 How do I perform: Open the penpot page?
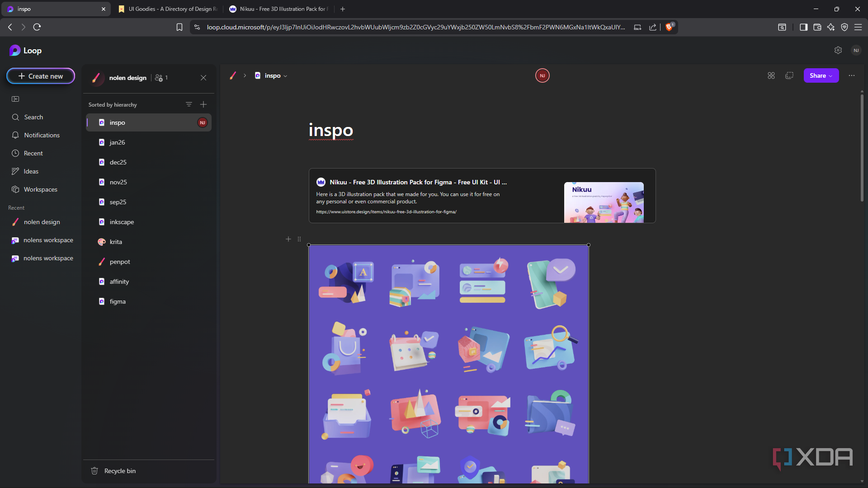coord(149,262)
